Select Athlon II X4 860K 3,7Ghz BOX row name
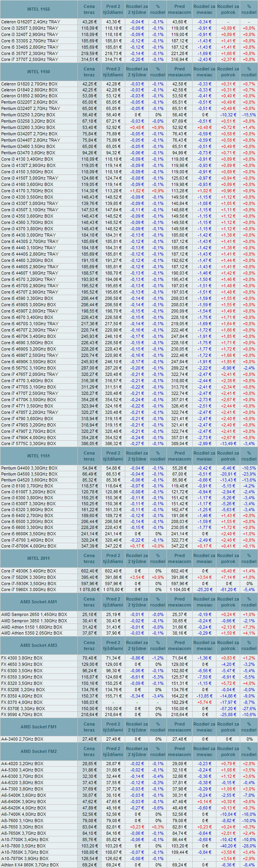The image size is (258, 868). click(x=30, y=865)
